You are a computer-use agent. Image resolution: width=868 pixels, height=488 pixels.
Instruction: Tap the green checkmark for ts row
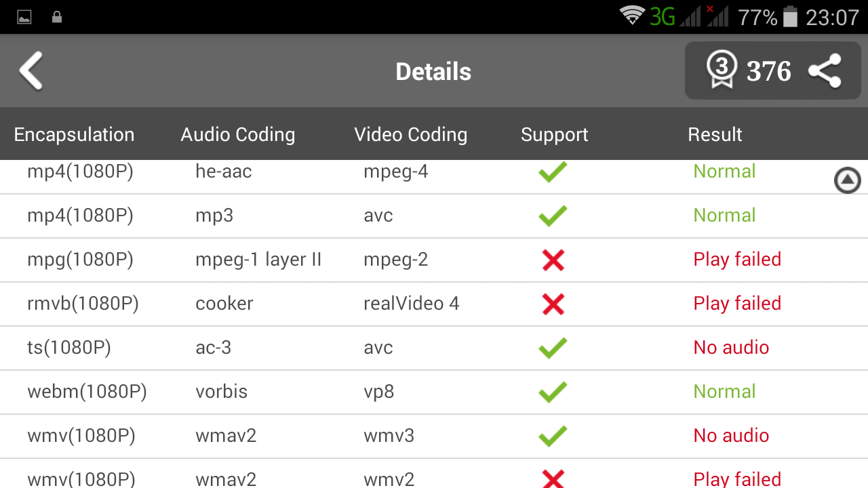(553, 348)
